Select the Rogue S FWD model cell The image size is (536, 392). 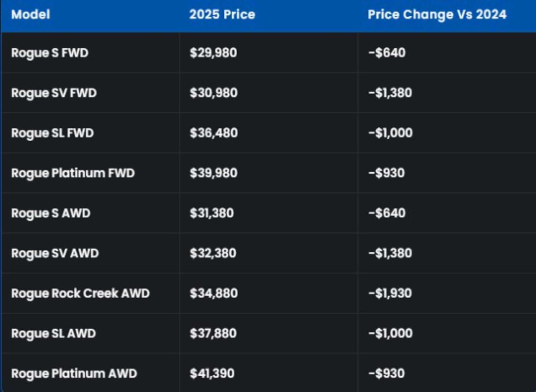pyautogui.click(x=50, y=53)
